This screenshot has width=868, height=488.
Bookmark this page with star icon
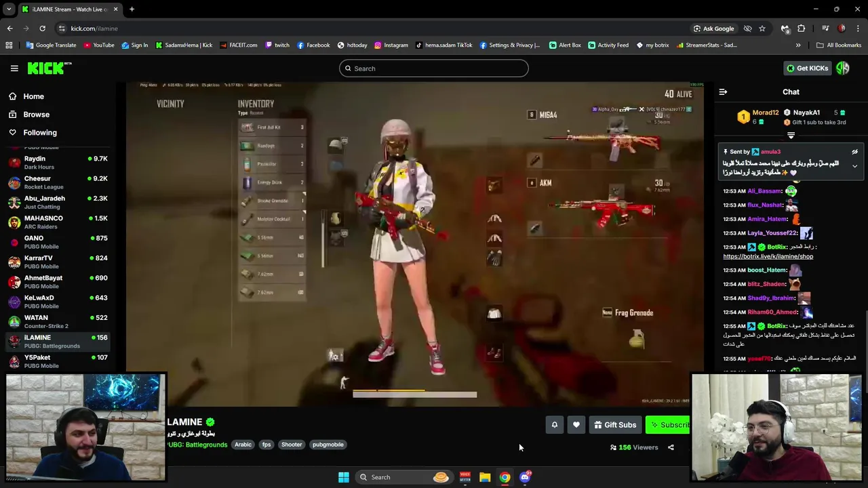coord(762,28)
